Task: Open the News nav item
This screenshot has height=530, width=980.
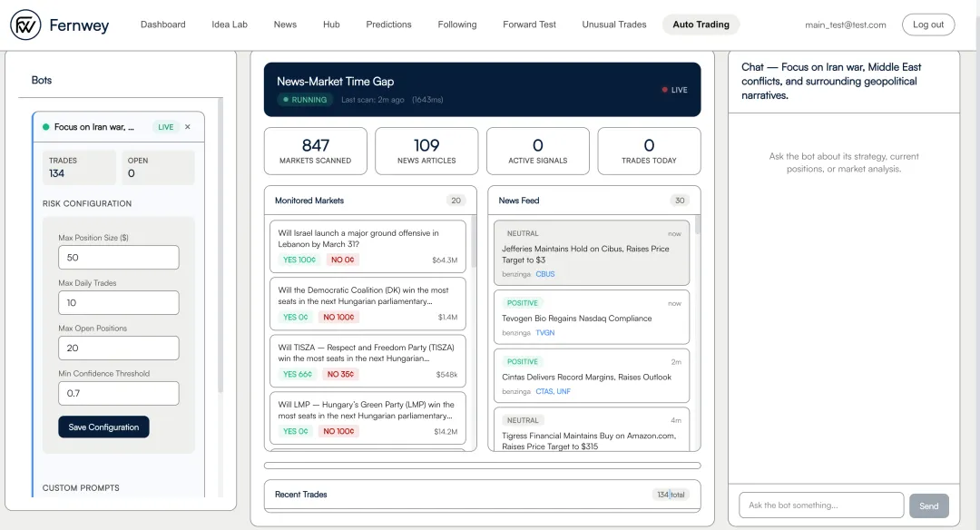Action: 285,25
